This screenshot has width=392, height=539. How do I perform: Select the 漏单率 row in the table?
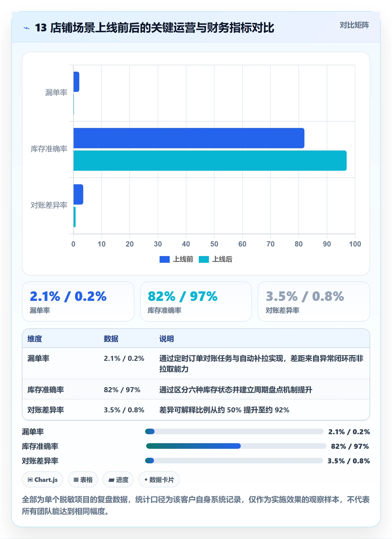tap(196, 363)
